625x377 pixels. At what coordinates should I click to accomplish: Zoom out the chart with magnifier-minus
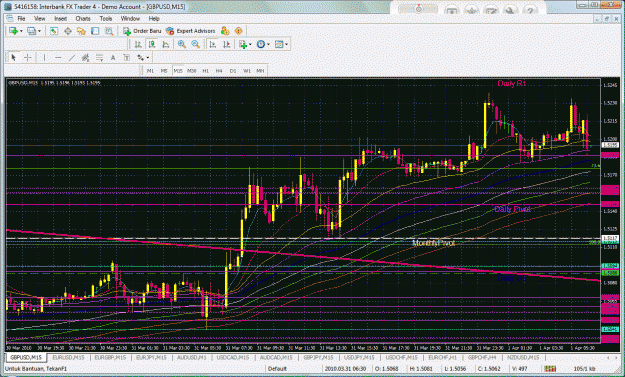pyautogui.click(x=195, y=44)
